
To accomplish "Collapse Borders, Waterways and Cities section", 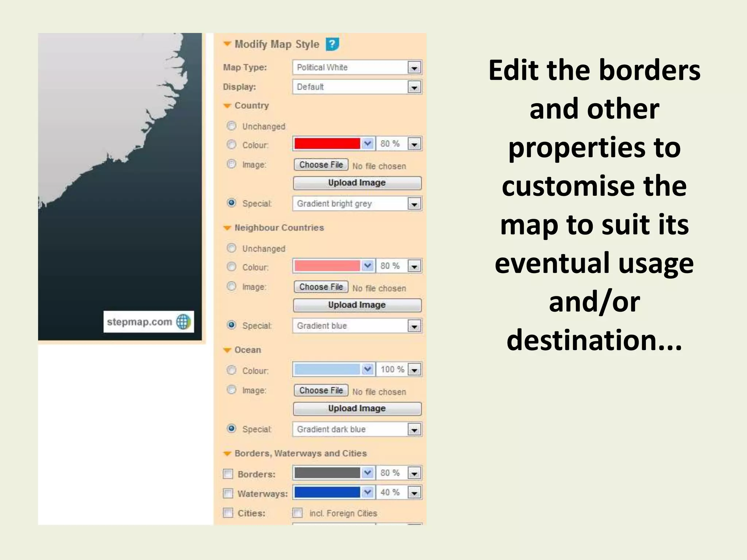I will [227, 454].
